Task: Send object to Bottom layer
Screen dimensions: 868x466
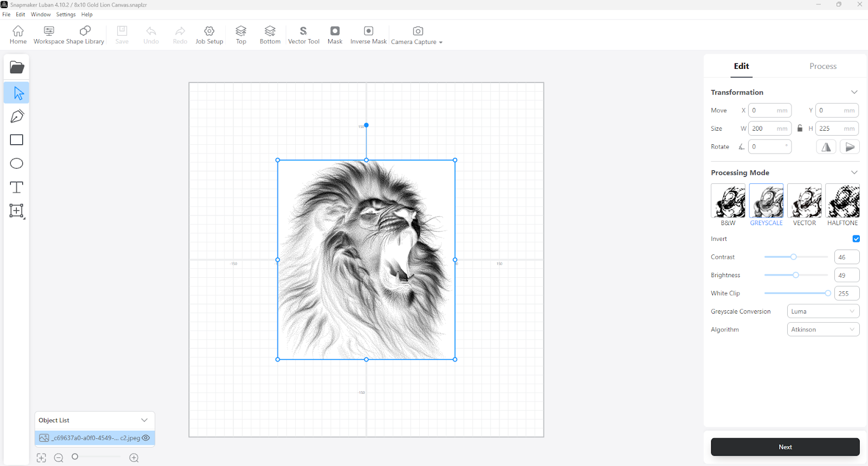Action: click(x=270, y=35)
